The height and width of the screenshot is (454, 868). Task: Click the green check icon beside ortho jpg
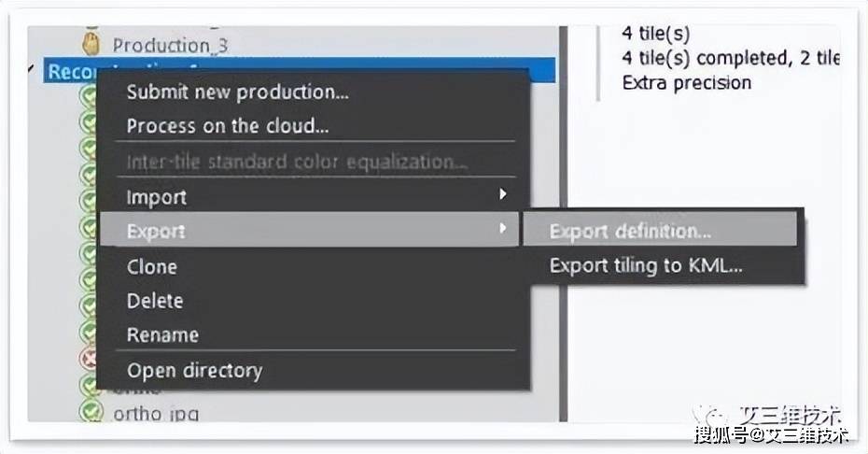point(91,411)
